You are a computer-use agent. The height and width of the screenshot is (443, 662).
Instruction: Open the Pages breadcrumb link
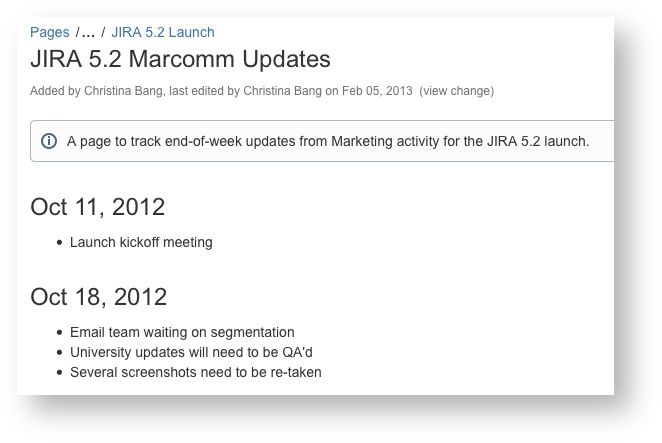click(x=49, y=33)
